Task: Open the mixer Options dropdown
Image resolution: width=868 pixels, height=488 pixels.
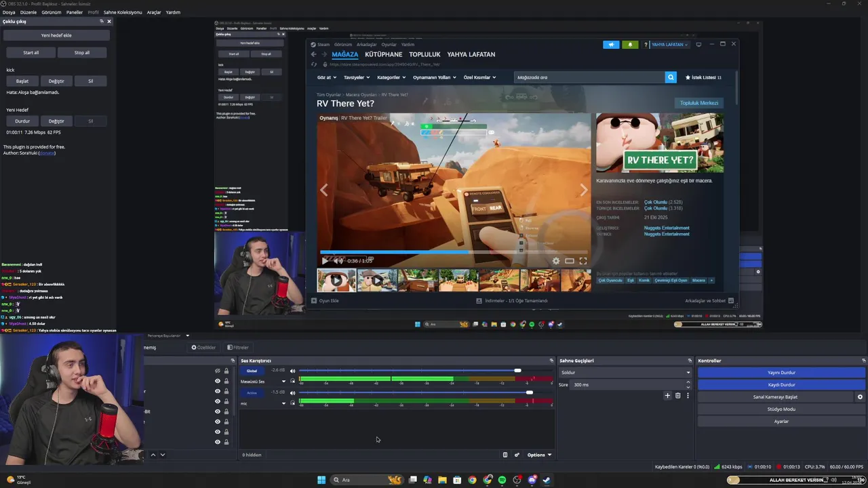Action: coord(539,455)
